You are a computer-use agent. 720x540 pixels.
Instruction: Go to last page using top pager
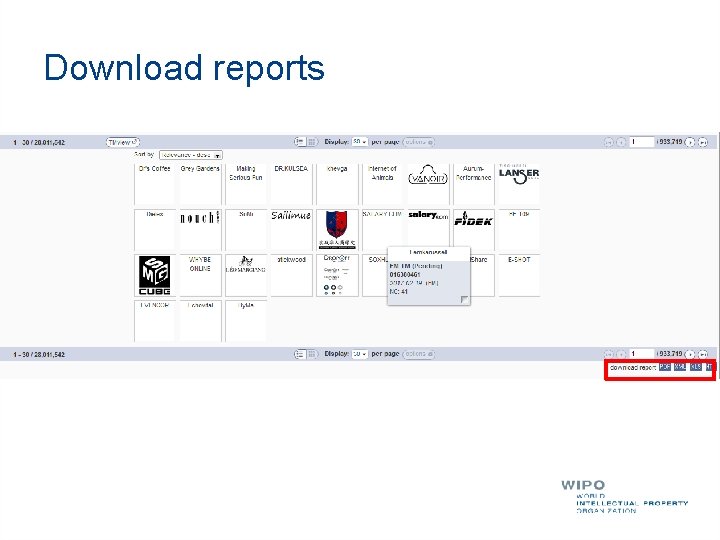coord(703,142)
